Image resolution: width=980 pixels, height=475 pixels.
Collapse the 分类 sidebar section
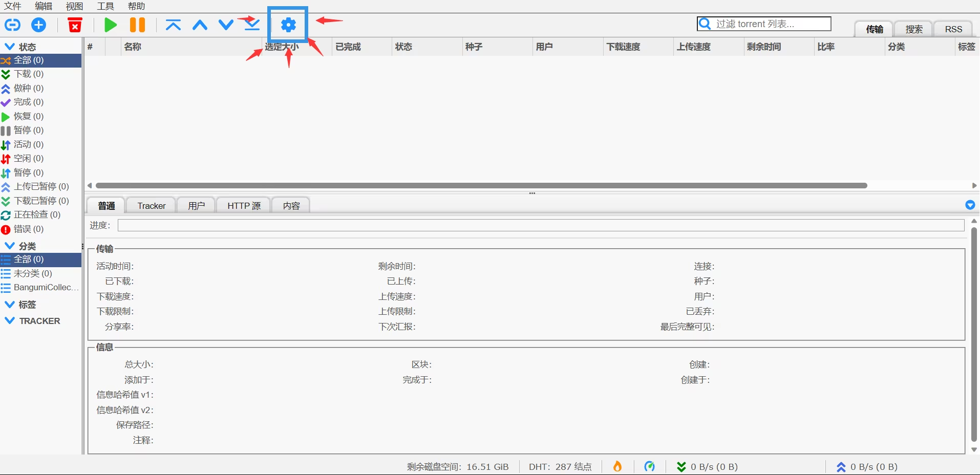10,246
